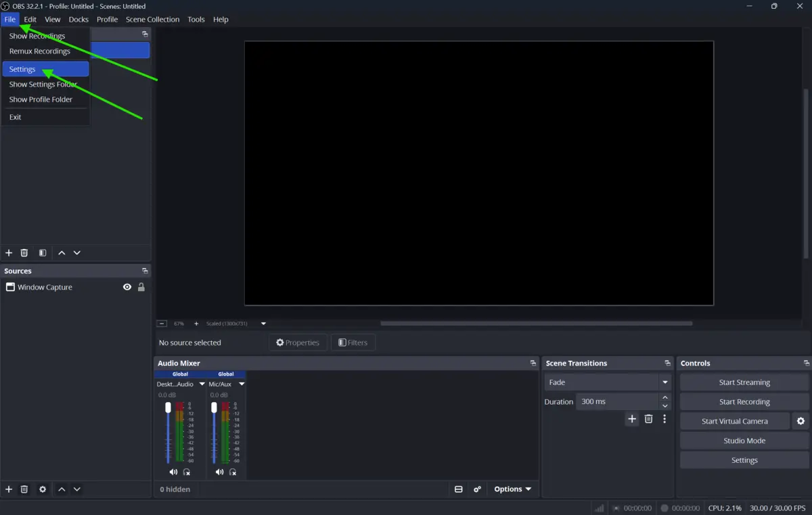The width and height of the screenshot is (812, 515).
Task: Open the audio mixer Options dropdown
Action: (512, 489)
